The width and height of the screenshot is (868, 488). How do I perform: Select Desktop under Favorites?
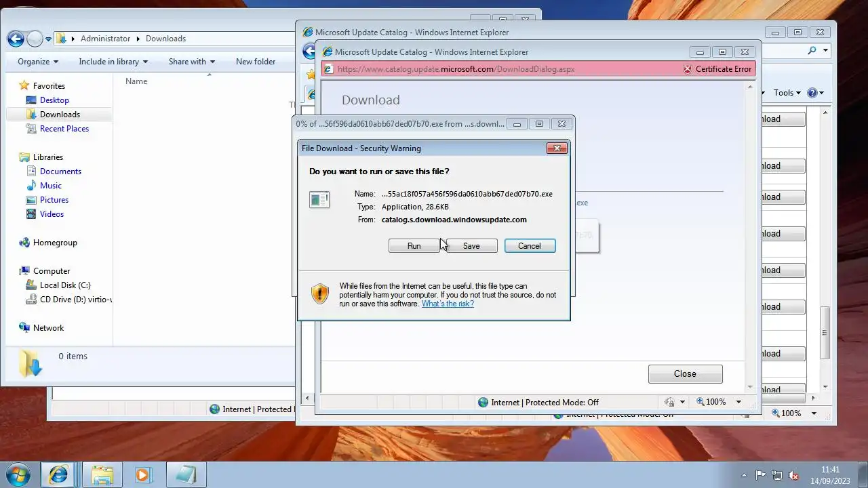(x=54, y=100)
